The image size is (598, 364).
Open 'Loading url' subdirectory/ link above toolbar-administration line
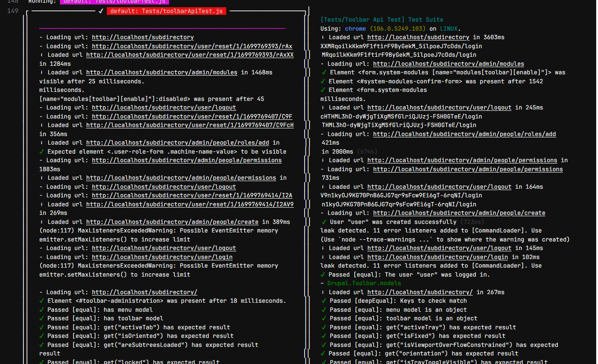pyautogui.click(x=144, y=292)
